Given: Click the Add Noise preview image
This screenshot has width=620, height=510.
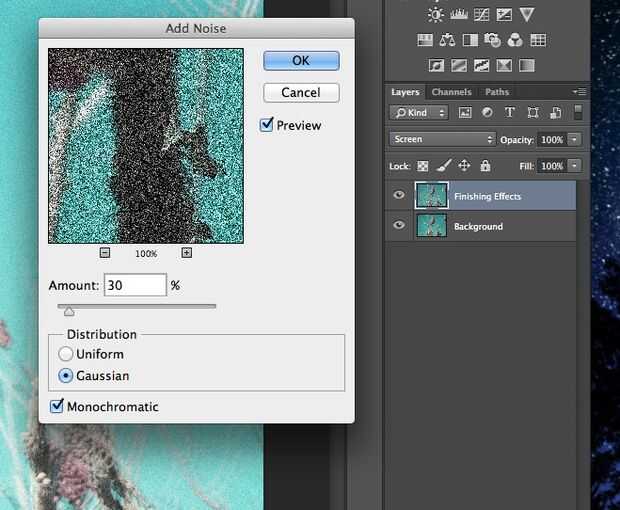Looking at the screenshot, I should pos(146,146).
